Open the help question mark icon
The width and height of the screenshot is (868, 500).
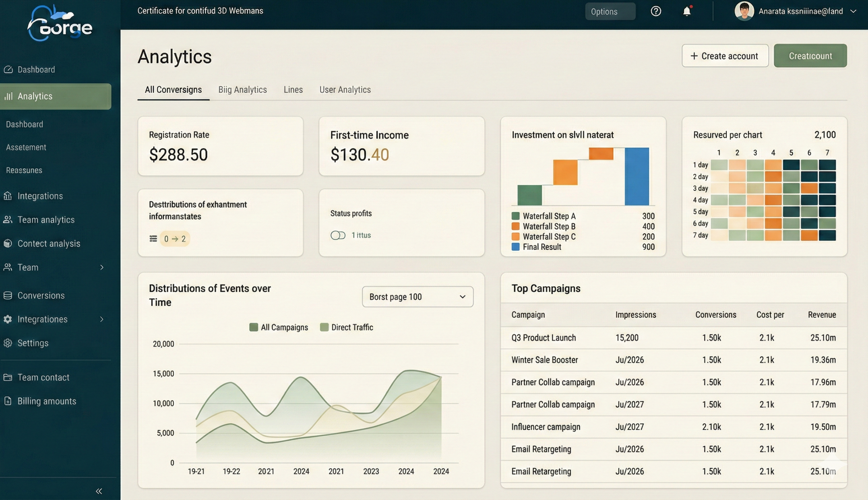coord(656,11)
